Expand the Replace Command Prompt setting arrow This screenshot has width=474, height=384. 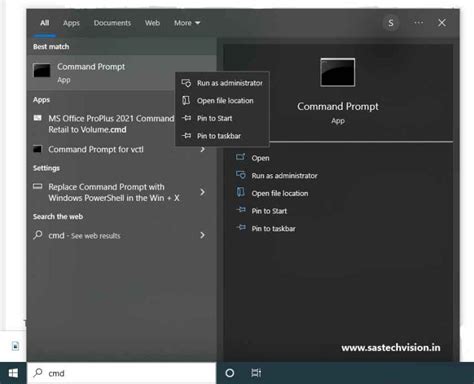coord(202,192)
